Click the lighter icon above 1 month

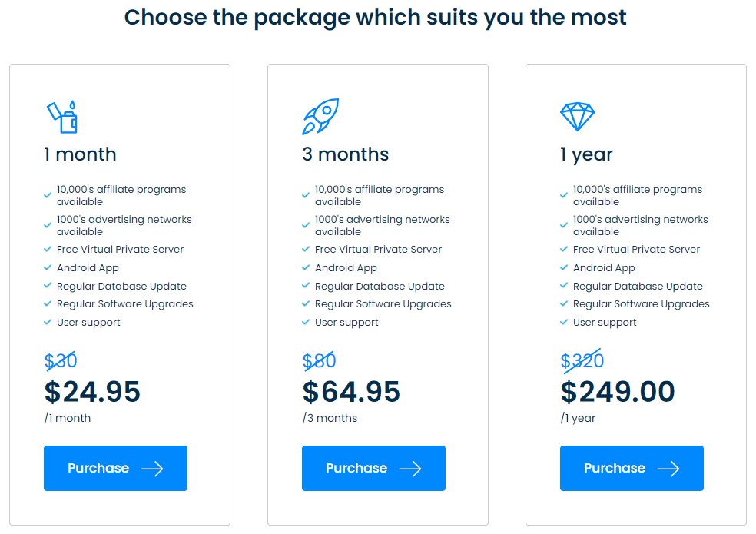pos(62,118)
